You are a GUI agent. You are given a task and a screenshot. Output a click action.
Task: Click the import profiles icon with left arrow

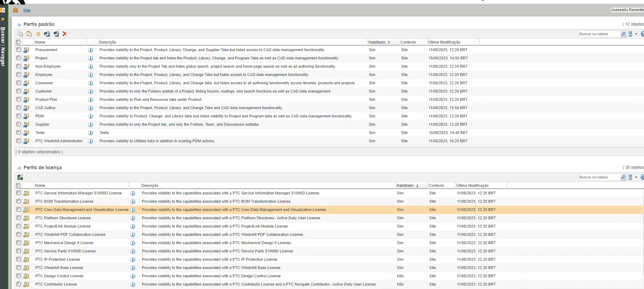[56, 34]
